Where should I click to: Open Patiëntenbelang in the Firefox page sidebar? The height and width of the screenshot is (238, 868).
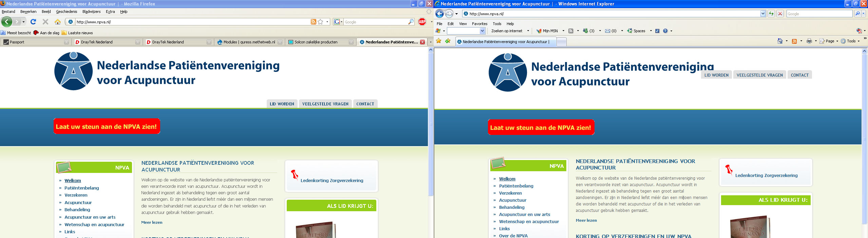point(82,188)
